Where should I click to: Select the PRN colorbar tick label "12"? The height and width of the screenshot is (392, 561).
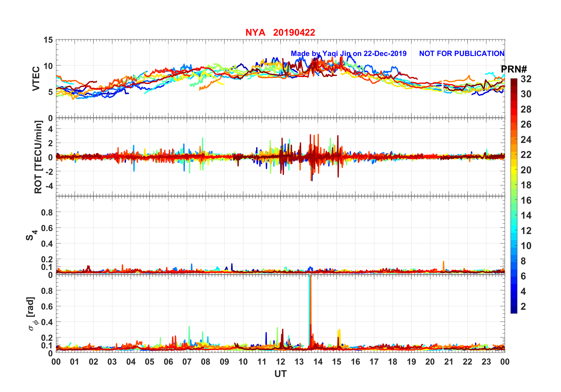tap(526, 230)
